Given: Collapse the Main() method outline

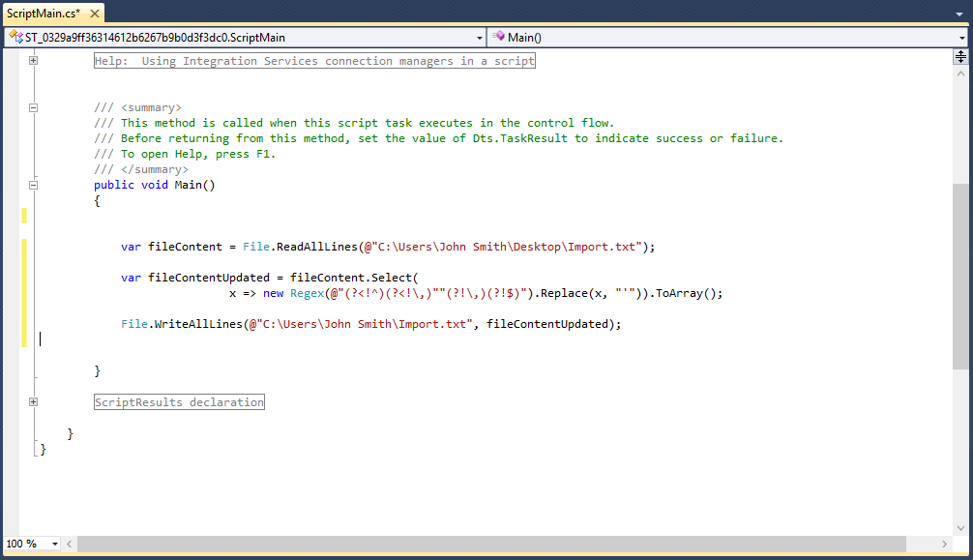Looking at the screenshot, I should (34, 185).
